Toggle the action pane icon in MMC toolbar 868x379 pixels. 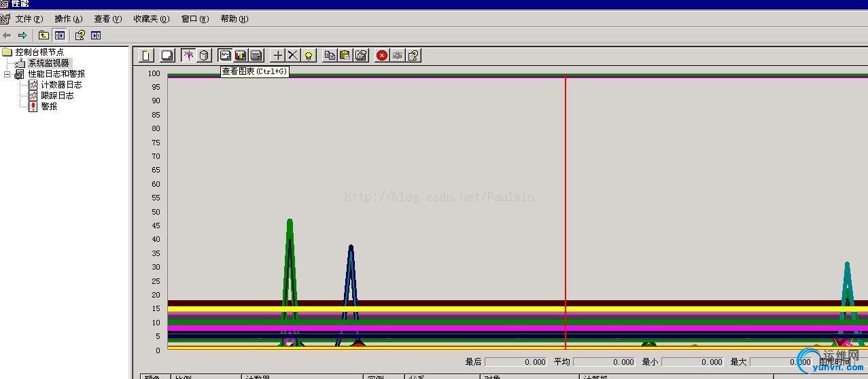(96, 35)
